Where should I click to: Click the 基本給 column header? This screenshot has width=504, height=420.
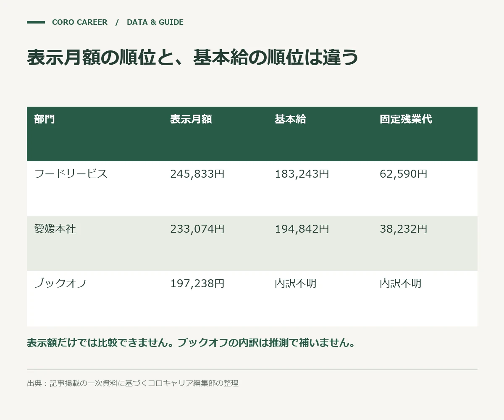[290, 119]
